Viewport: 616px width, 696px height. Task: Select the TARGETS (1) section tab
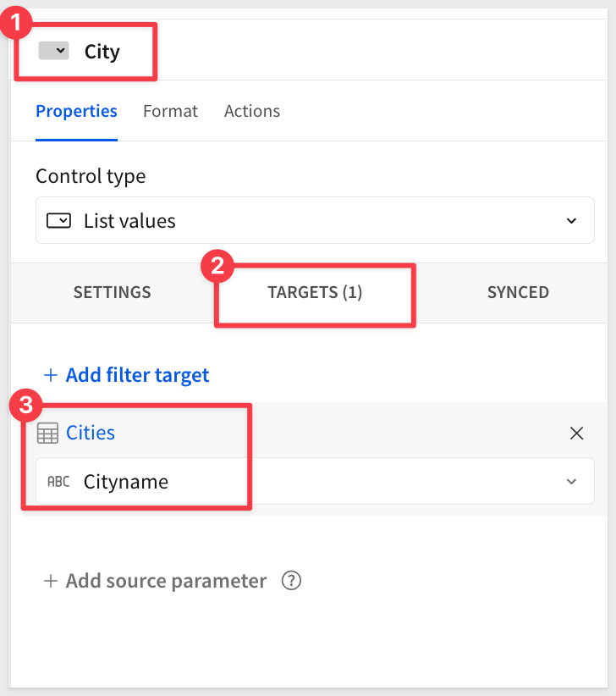click(315, 292)
